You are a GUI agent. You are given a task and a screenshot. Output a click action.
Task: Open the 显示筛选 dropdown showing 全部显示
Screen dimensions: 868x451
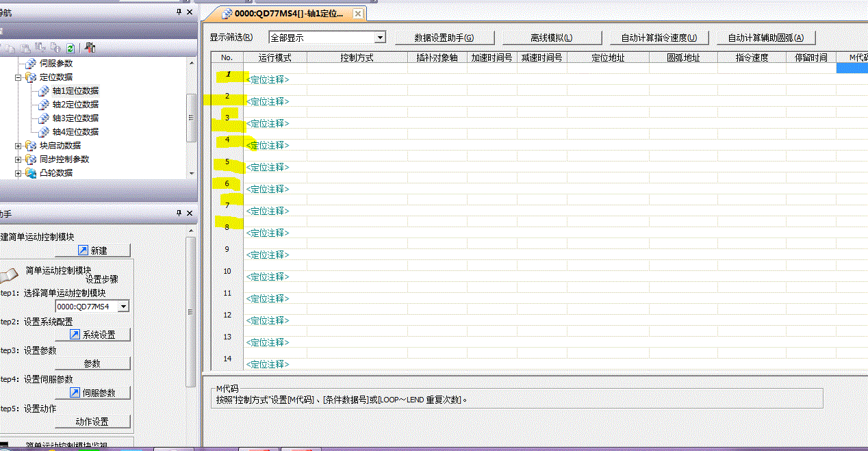380,38
